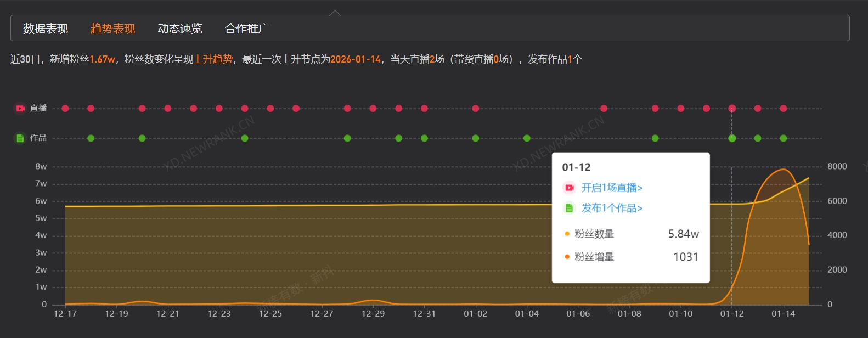Click the green works dot for 01-04
This screenshot has height=338, width=868.
click(x=527, y=138)
